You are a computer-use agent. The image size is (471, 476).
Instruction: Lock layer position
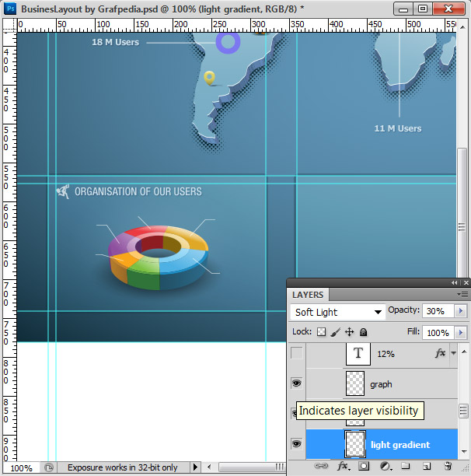pos(350,332)
